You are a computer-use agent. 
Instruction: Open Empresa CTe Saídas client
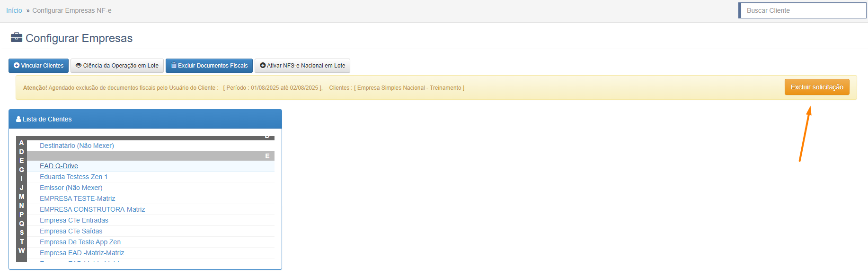71,231
